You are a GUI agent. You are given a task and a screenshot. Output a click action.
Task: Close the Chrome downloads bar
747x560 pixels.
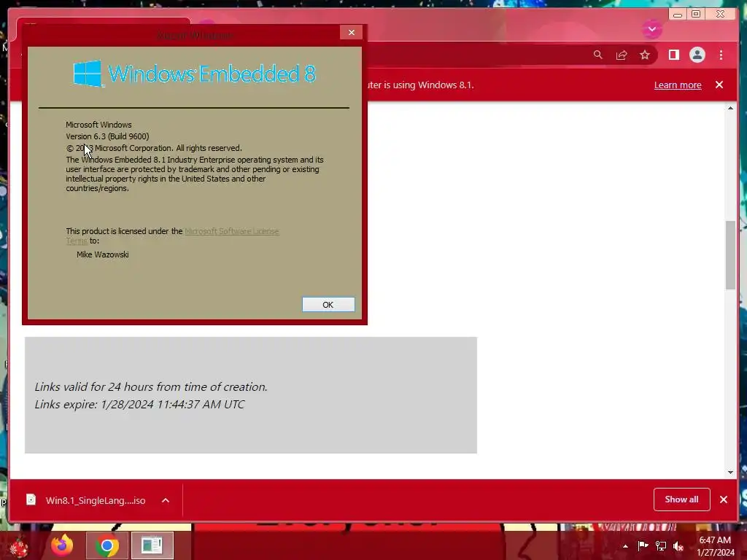click(x=724, y=499)
